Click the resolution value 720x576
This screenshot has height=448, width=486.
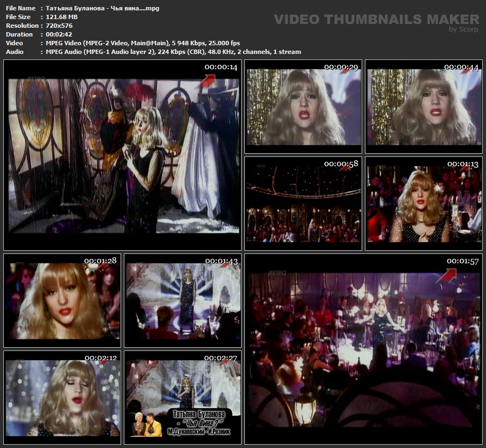pyautogui.click(x=59, y=26)
